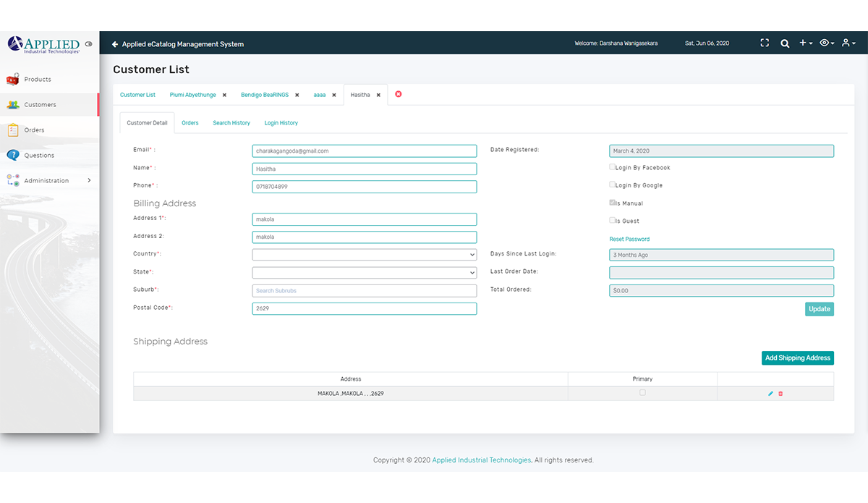
Task: Open the Country dropdown
Action: click(364, 255)
